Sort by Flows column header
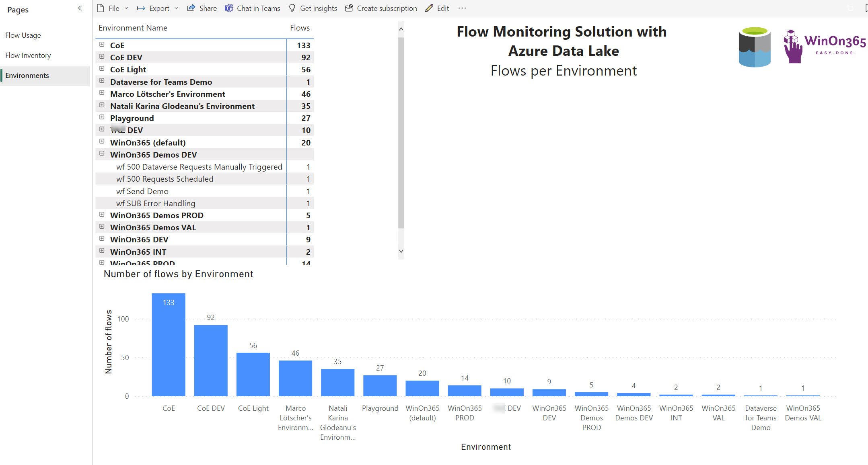 [x=300, y=28]
